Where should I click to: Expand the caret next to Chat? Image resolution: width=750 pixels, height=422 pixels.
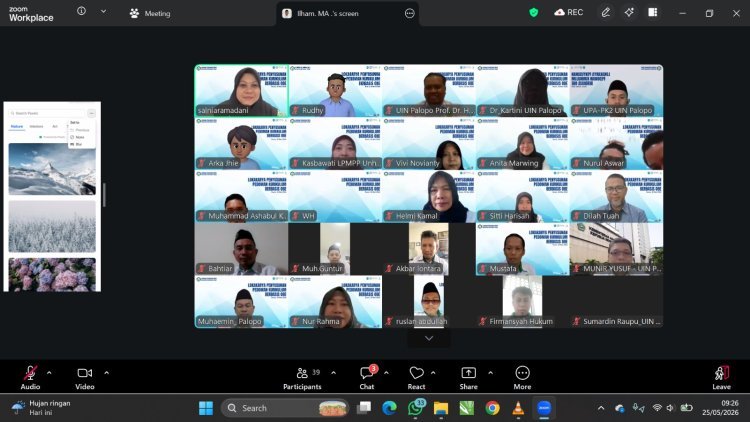(386, 373)
